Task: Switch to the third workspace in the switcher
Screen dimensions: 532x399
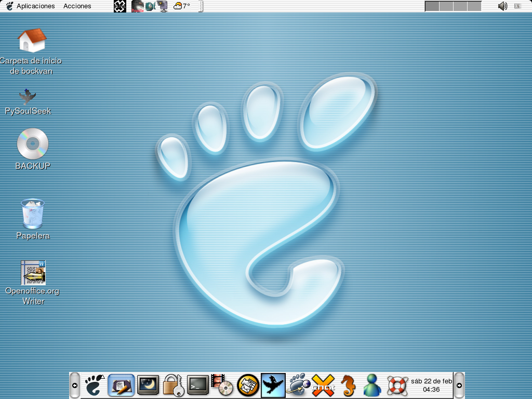Action: click(460, 6)
